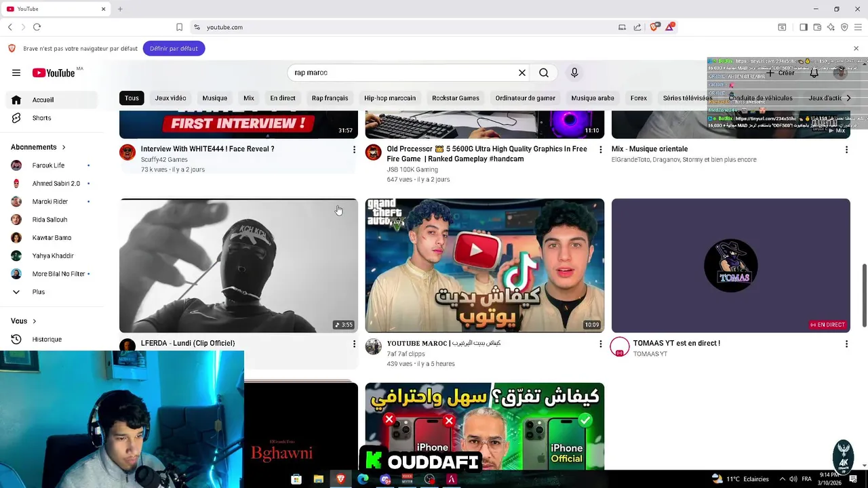Open the notifications bell
The image size is (868, 488).
814,73
